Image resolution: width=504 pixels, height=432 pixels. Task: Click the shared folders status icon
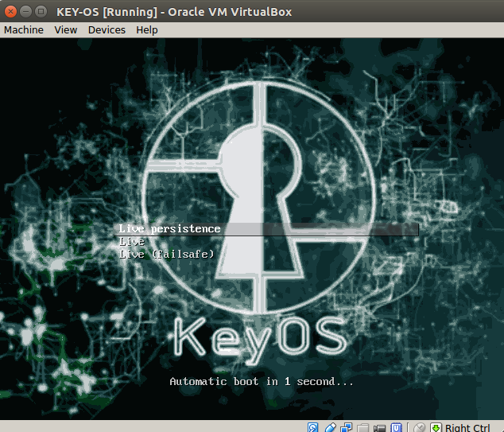[362, 428]
